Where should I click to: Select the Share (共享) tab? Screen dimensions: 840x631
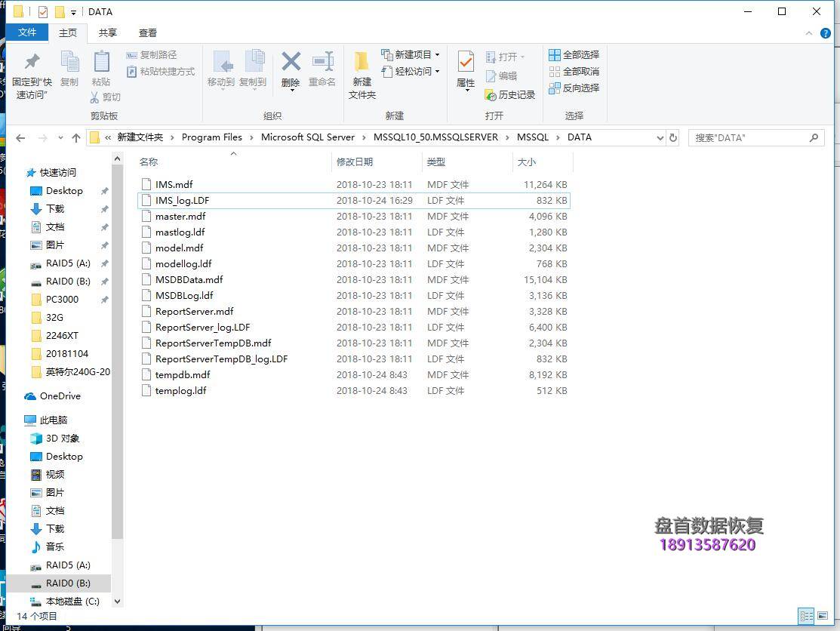[108, 32]
